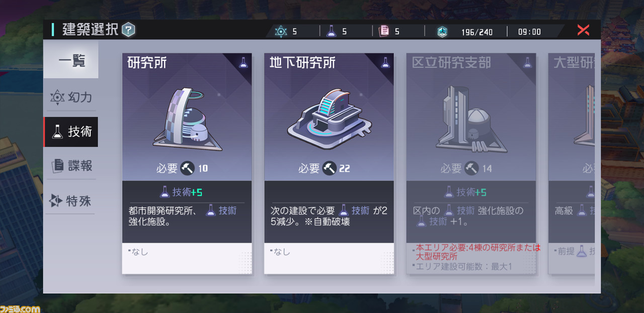644x313 pixels.
Task: Select the partially visible 大型研究所 card
Action: (x=572, y=164)
